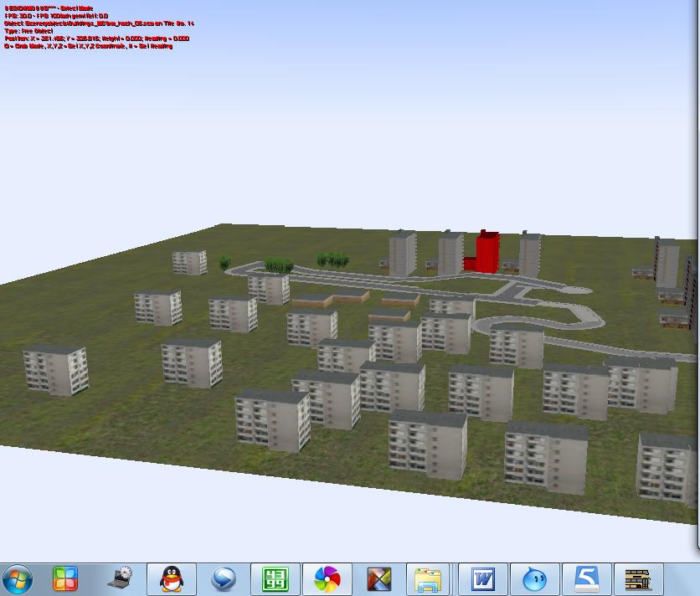700x596 pixels.
Task: Open the X-shaped colorful taskbar icon
Action: [x=379, y=579]
